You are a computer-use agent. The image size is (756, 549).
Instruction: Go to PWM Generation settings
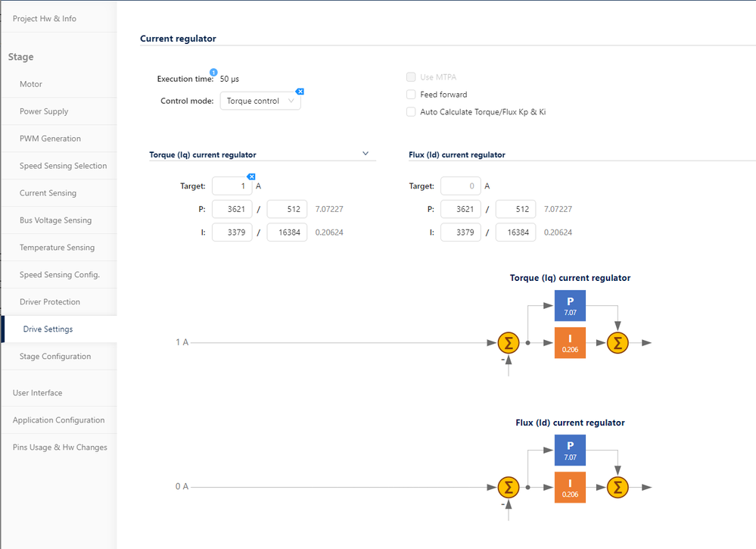pos(50,139)
